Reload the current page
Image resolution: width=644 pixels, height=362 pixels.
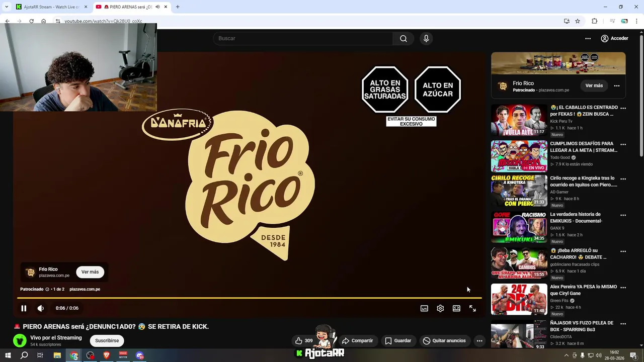click(x=31, y=21)
